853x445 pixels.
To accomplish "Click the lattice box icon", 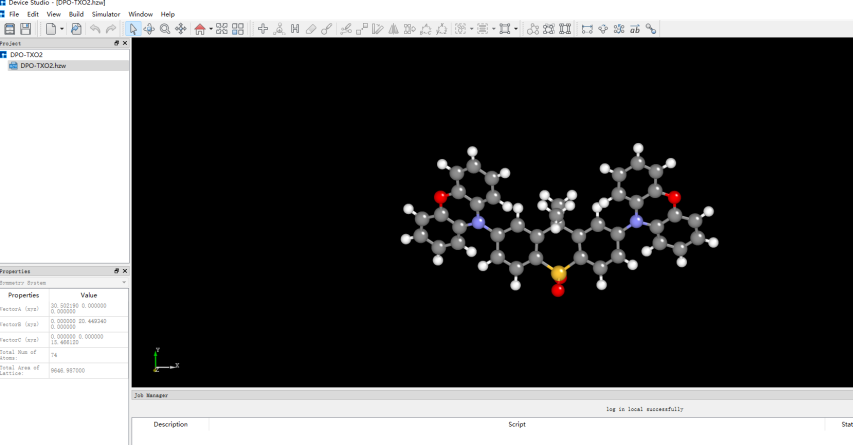I will pyautogui.click(x=505, y=29).
